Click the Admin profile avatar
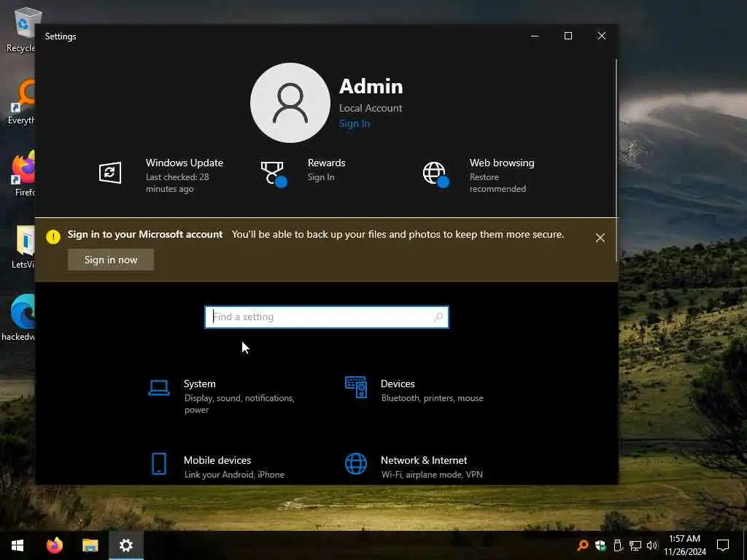This screenshot has width=747, height=560. (x=290, y=103)
